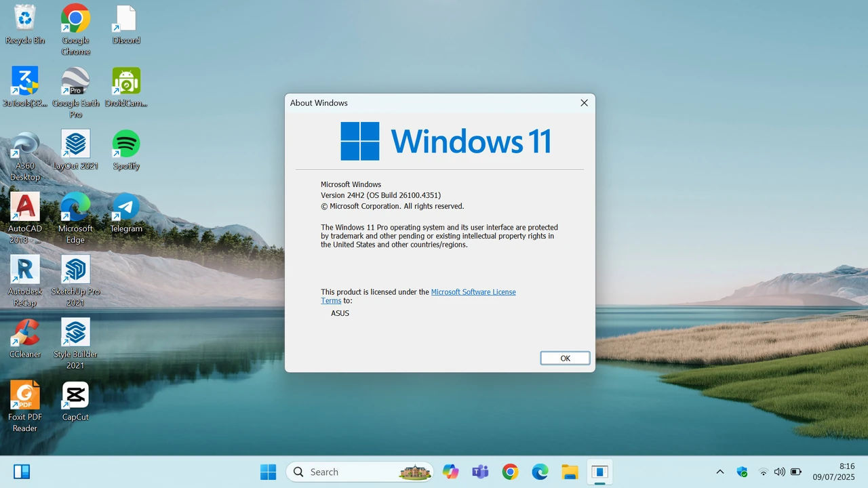This screenshot has width=868, height=488.
Task: Click OK in About Windows dialog
Action: 565,359
